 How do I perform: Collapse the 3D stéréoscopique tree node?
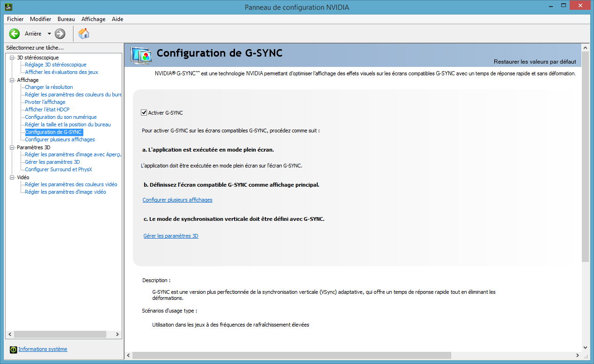pos(12,58)
